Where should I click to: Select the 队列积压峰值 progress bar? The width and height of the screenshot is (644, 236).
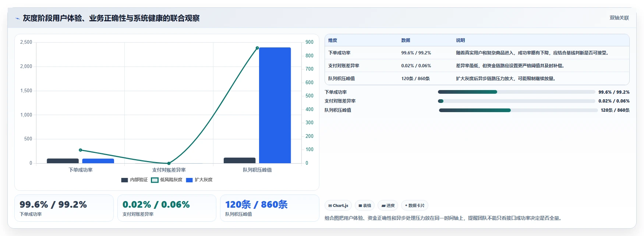tap(518, 110)
